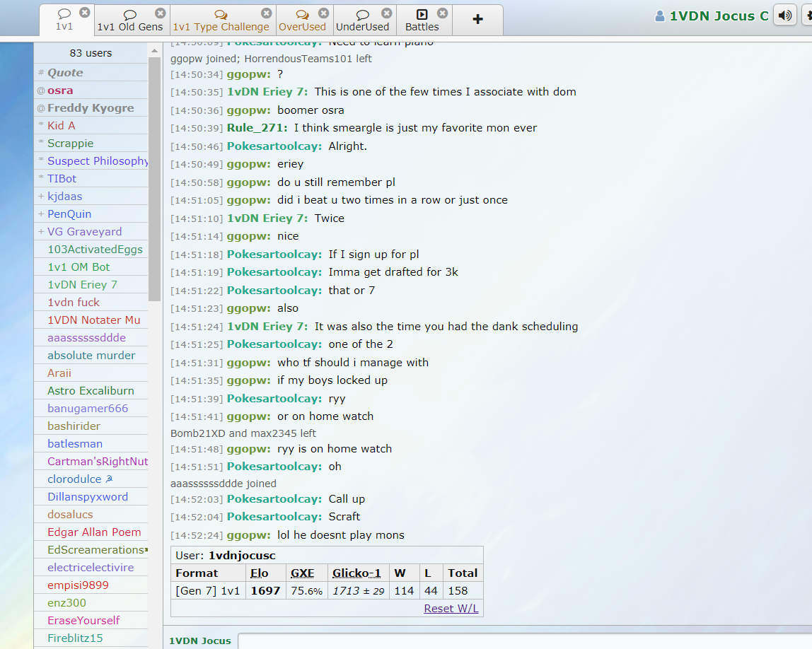Select user 1VDN Notater Mu
Image resolution: width=812 pixels, height=649 pixels.
point(91,320)
